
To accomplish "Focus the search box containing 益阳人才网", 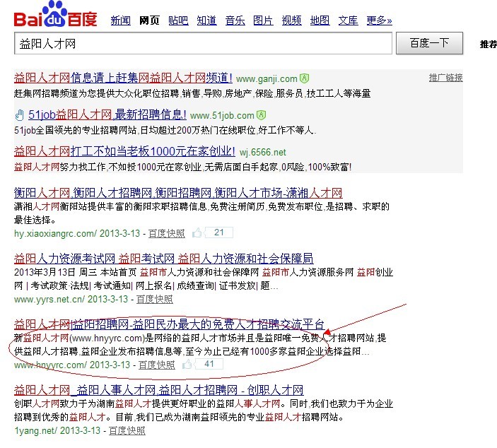I will 203,43.
